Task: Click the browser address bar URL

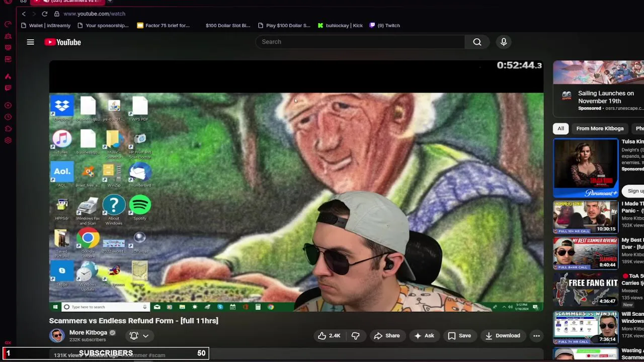Action: pyautogui.click(x=94, y=14)
